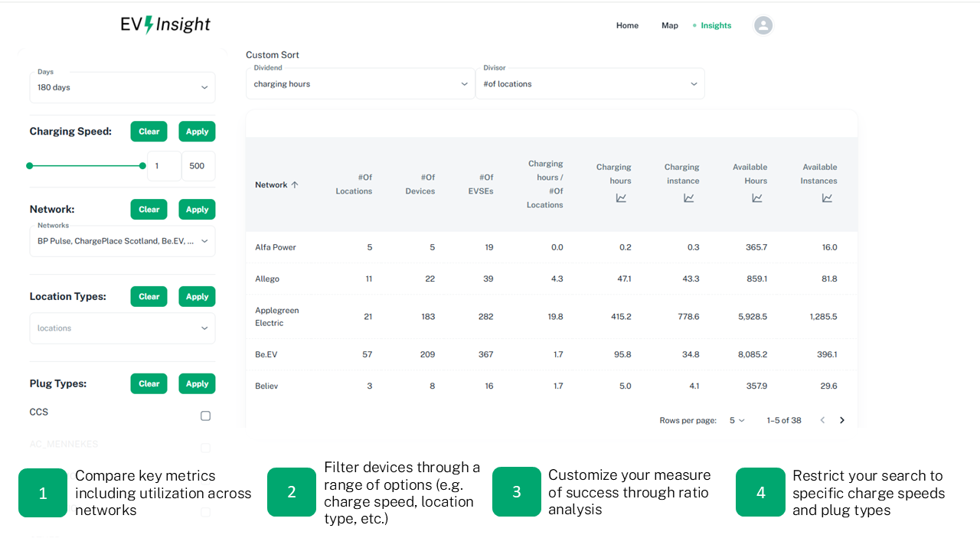Image resolution: width=980 pixels, height=551 pixels.
Task: Open the Dividend dropdown with charging hours
Action: (360, 84)
